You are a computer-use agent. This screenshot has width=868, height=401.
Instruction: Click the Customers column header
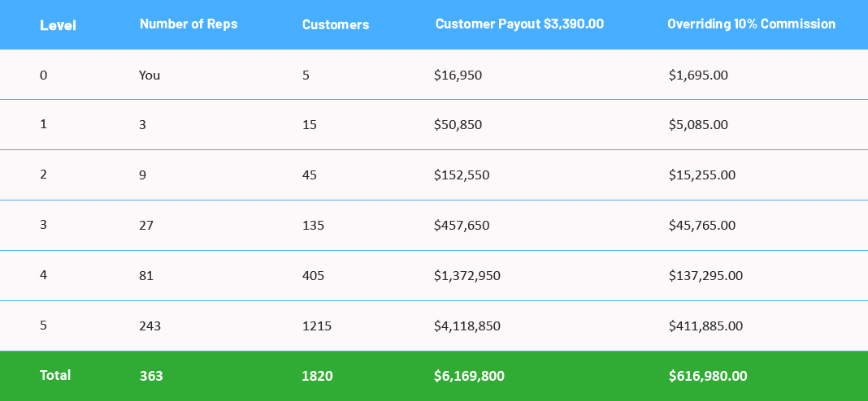click(335, 24)
